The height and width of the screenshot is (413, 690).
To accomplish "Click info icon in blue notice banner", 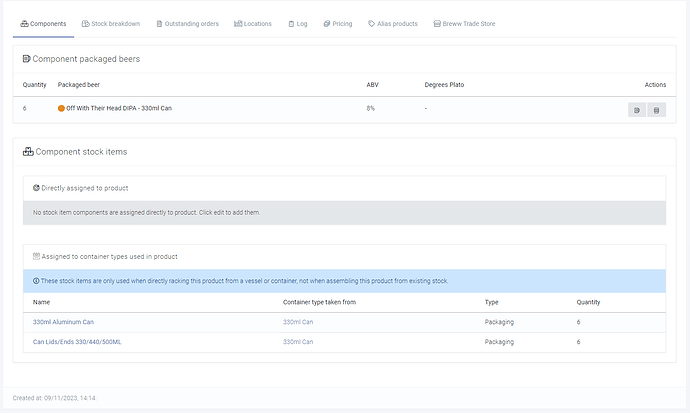I will [36, 281].
